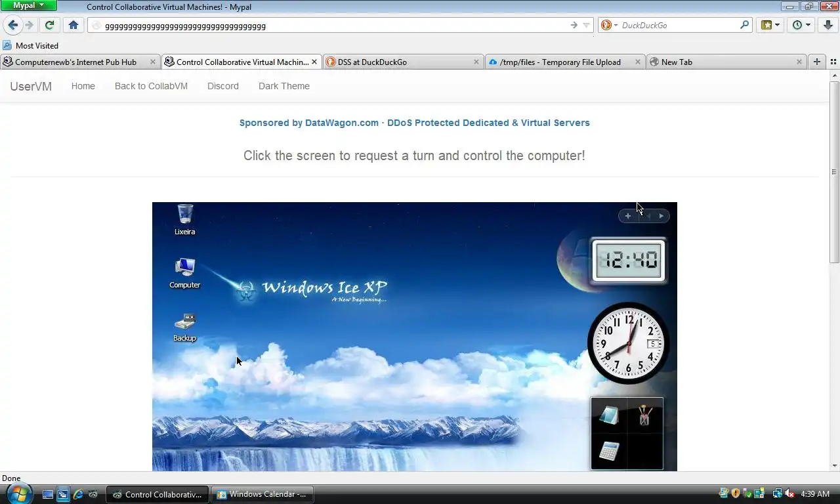Click the calculator gadget launcher icon
Screen dimensions: 840x504
coord(610,450)
